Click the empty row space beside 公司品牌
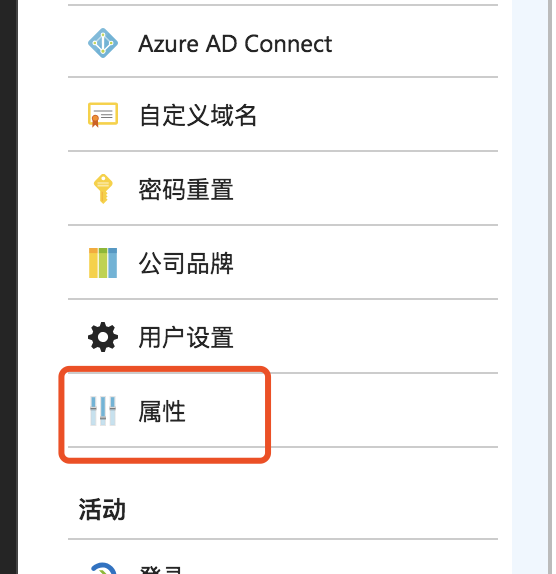This screenshot has height=574, width=556. (366, 262)
